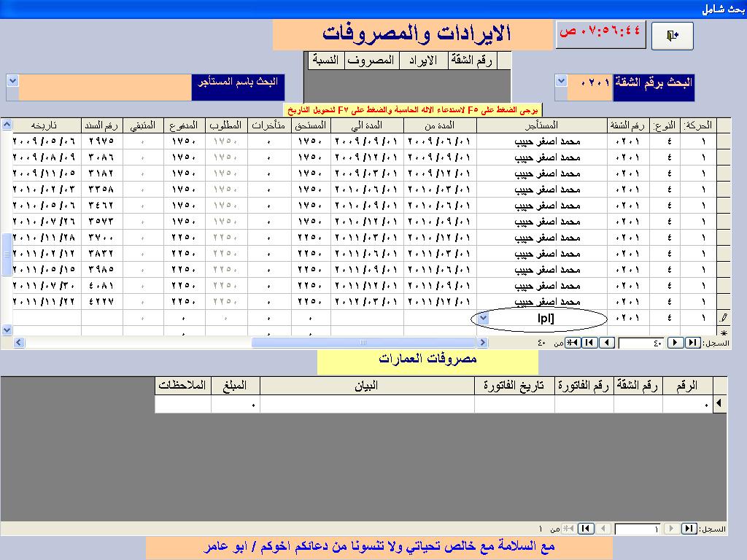Open the البحث برقم الشقة dropdown
747x560 pixels.
(561, 81)
